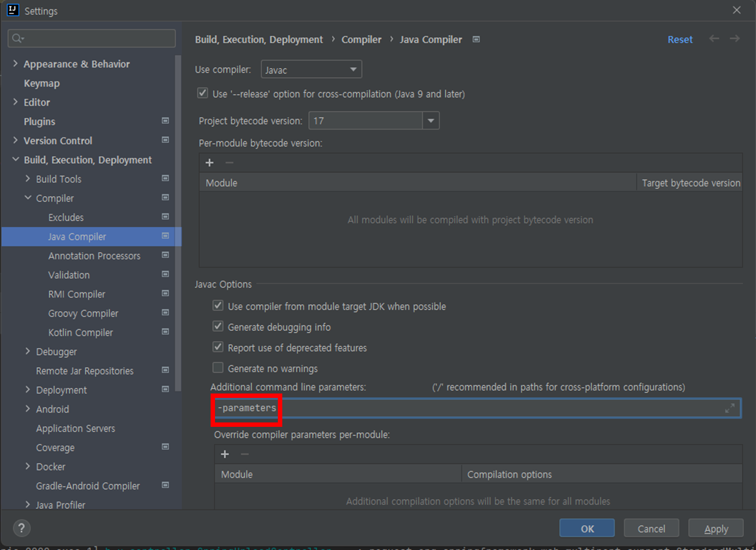Screen dimensions: 756x550
Task: Expand Appearance & Behavior section
Action: (15, 63)
